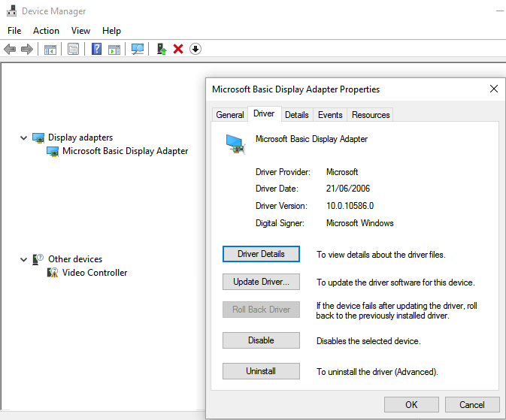Open the Help menu
Viewport: 506px width, 420px height.
pyautogui.click(x=112, y=31)
